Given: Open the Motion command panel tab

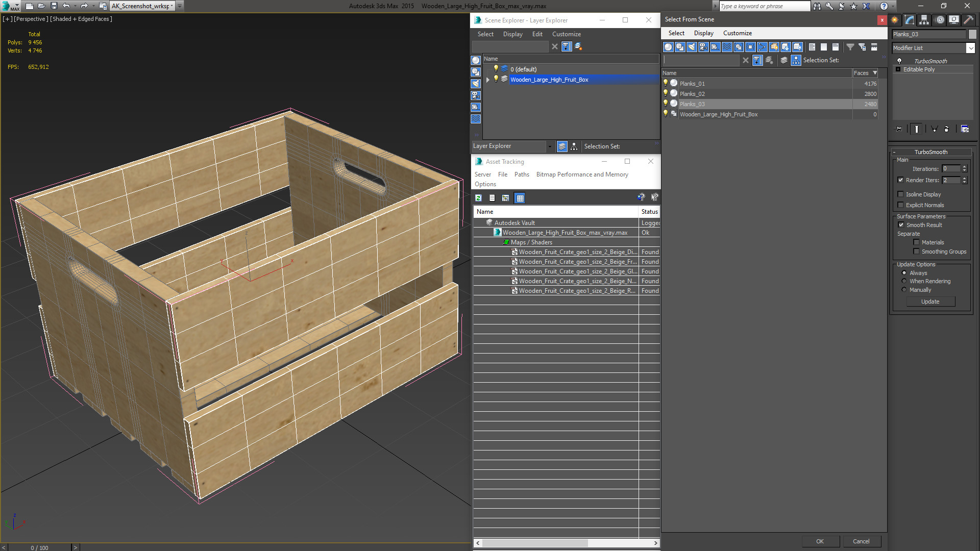Looking at the screenshot, I should (x=940, y=20).
